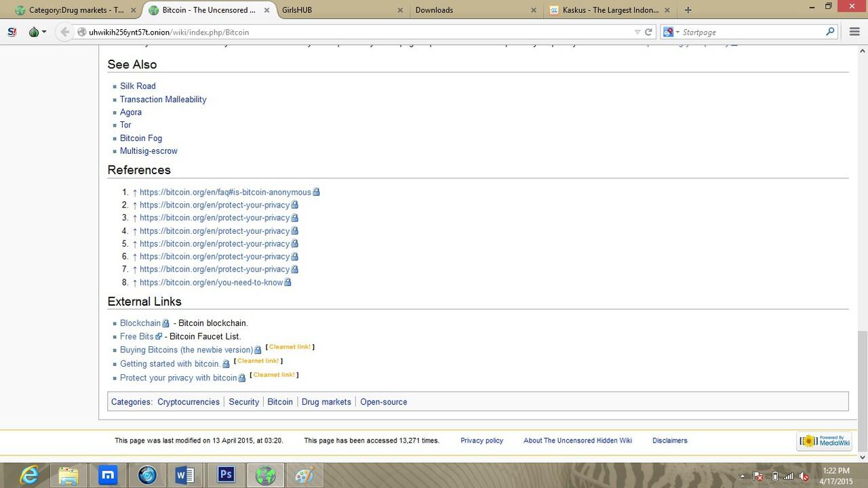The image size is (868, 488).
Task: Open the Tor onion button menu
Action: click(x=38, y=32)
